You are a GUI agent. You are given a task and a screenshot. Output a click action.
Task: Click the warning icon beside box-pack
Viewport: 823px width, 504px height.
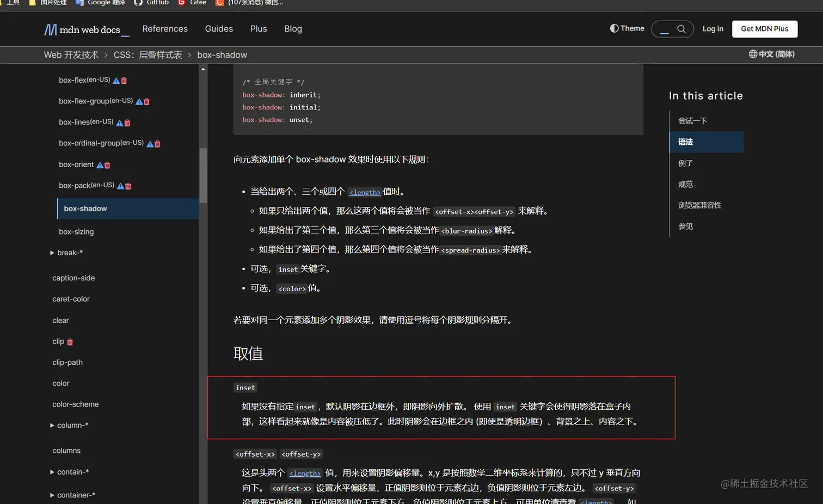pos(120,186)
